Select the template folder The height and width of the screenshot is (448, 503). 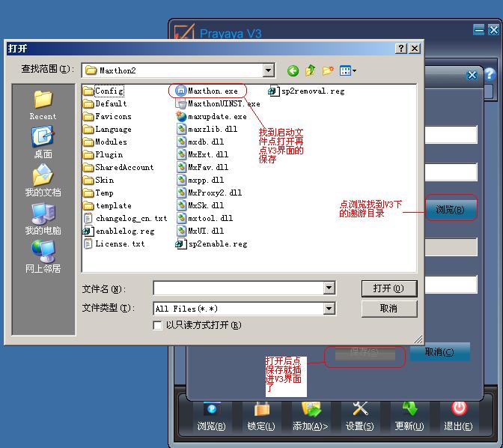(x=108, y=205)
